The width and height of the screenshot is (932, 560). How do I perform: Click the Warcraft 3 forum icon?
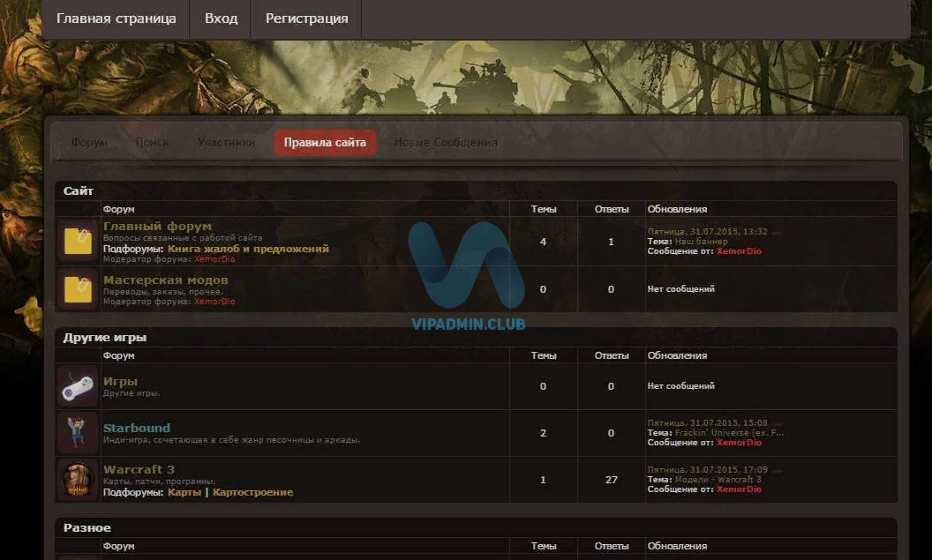click(x=78, y=480)
